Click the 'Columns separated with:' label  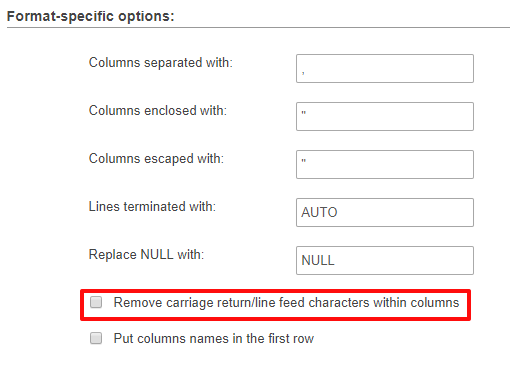[x=161, y=63]
